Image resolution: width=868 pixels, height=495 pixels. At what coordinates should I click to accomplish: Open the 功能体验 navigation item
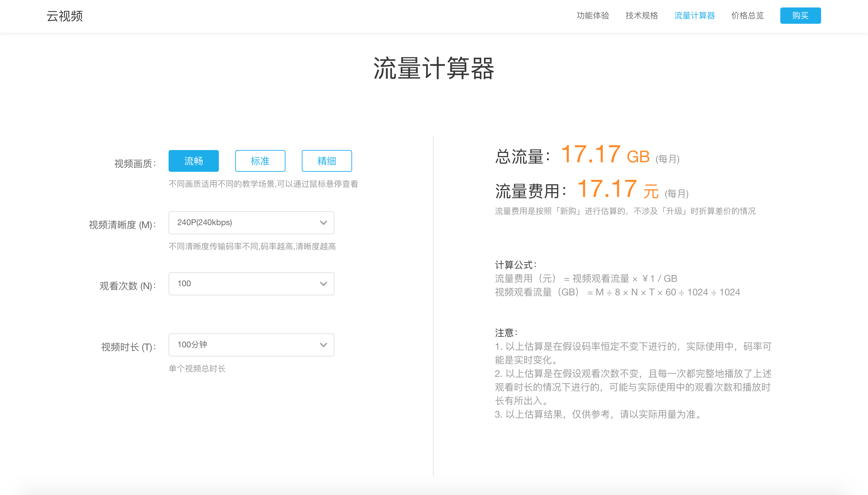pyautogui.click(x=592, y=16)
